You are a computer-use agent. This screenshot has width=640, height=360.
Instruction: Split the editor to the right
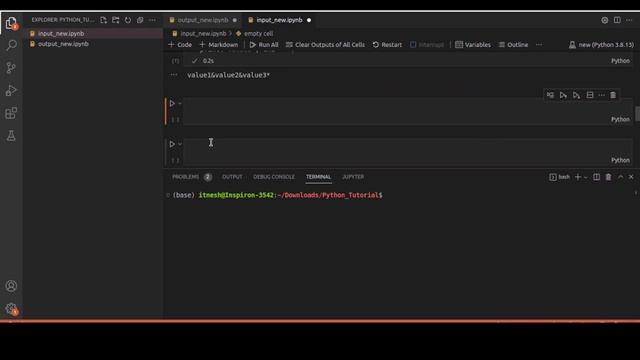coord(617,20)
